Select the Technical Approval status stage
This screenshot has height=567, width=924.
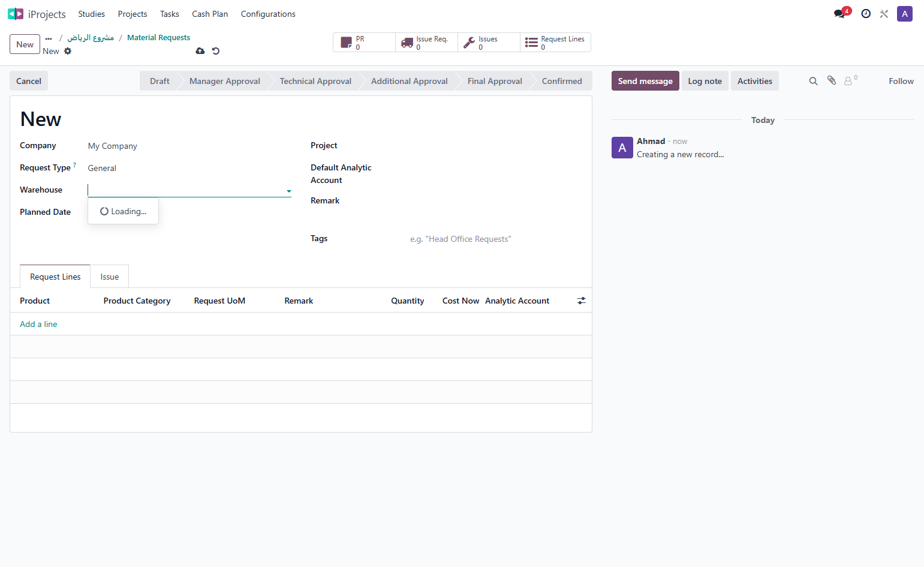315,81
